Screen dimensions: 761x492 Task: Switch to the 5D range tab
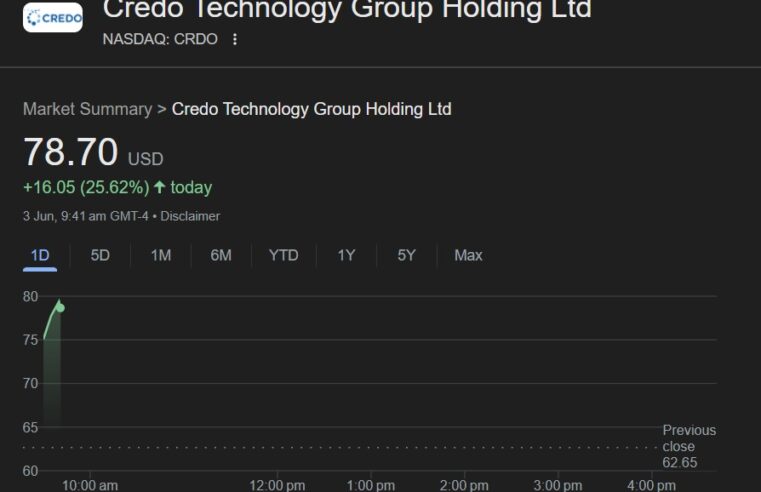100,256
